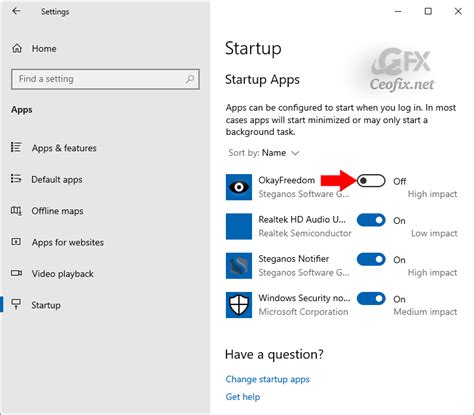This screenshot has width=474, height=415.
Task: Click the Startup sidebar icon
Action: 16,304
